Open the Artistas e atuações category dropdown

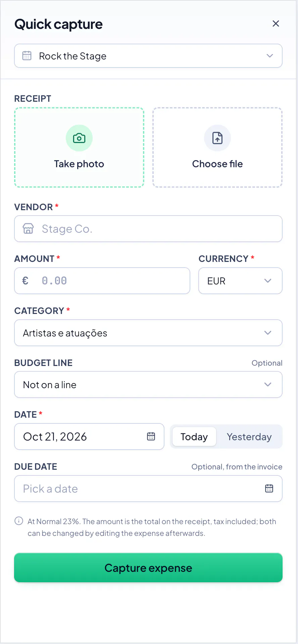click(148, 333)
